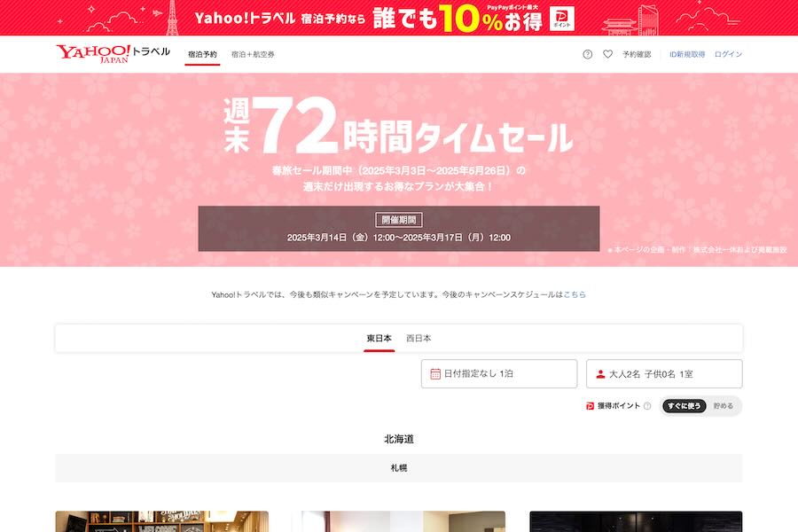Select すぐに使う points option
The height and width of the screenshot is (532, 798).
tap(684, 406)
